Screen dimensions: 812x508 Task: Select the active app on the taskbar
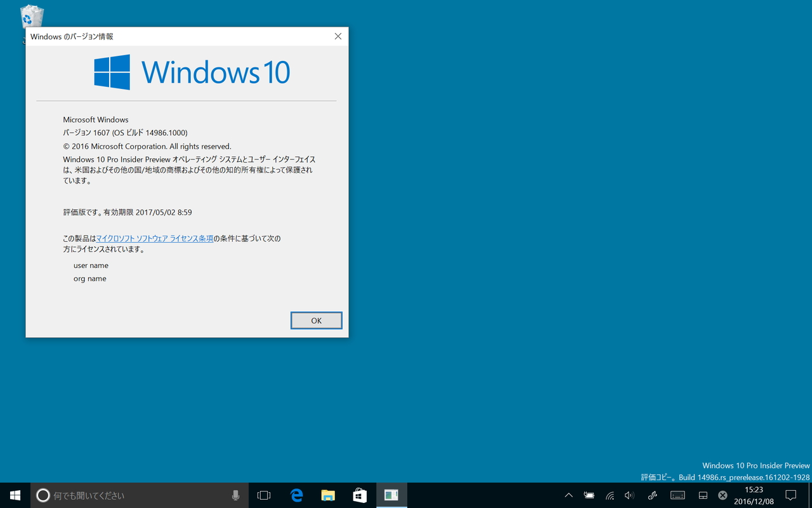tap(391, 495)
